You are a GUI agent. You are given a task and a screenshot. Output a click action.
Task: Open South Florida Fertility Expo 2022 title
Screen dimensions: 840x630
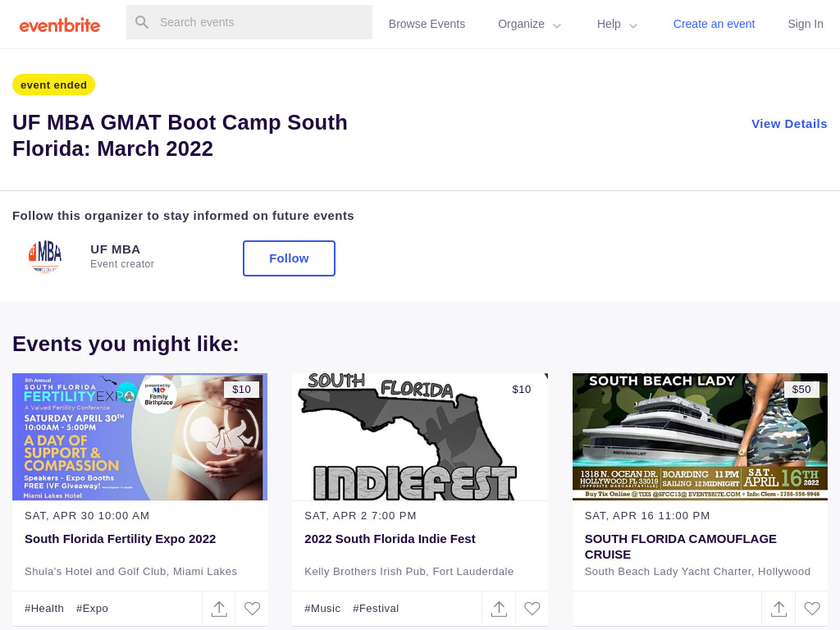120,539
